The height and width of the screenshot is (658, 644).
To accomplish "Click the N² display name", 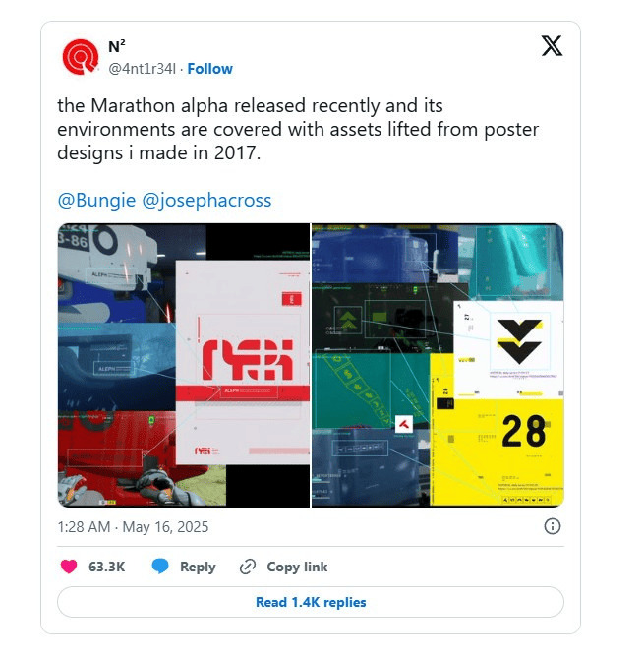I will pos(116,47).
